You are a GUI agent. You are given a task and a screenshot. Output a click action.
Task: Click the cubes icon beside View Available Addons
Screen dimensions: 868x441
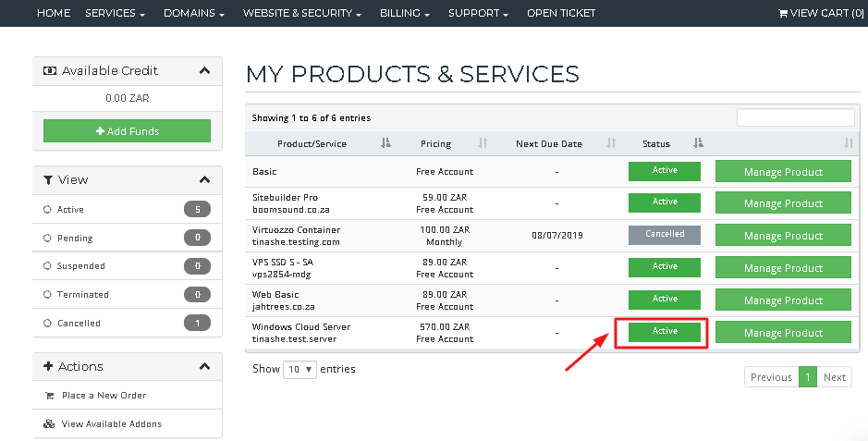pos(49,423)
